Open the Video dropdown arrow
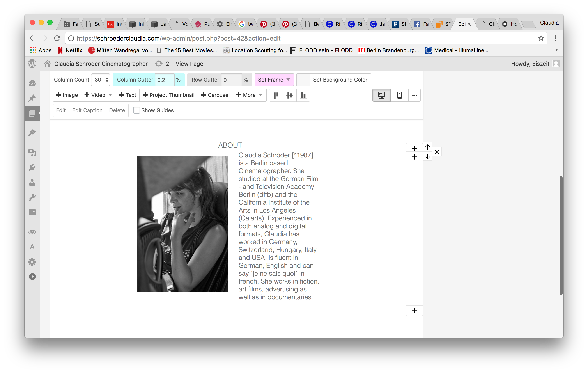The width and height of the screenshot is (588, 373). [x=110, y=95]
